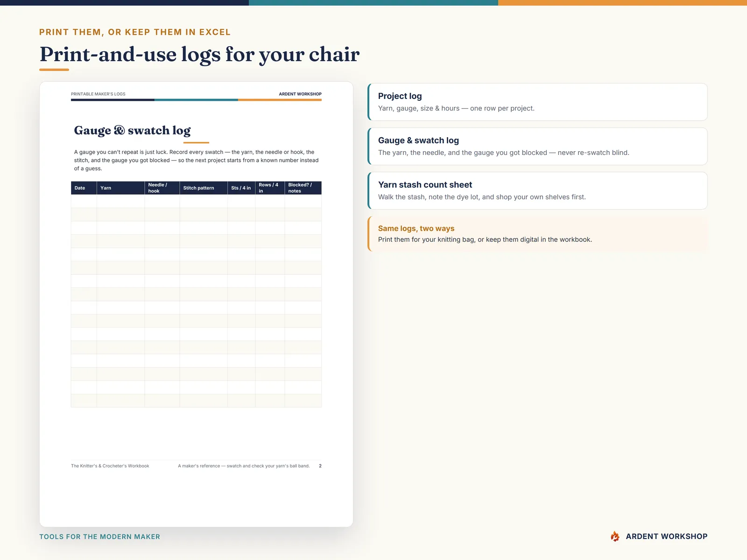Image resolution: width=747 pixels, height=560 pixels.
Task: Click the "Print them for your knitting bag" line
Action: pos(485,239)
